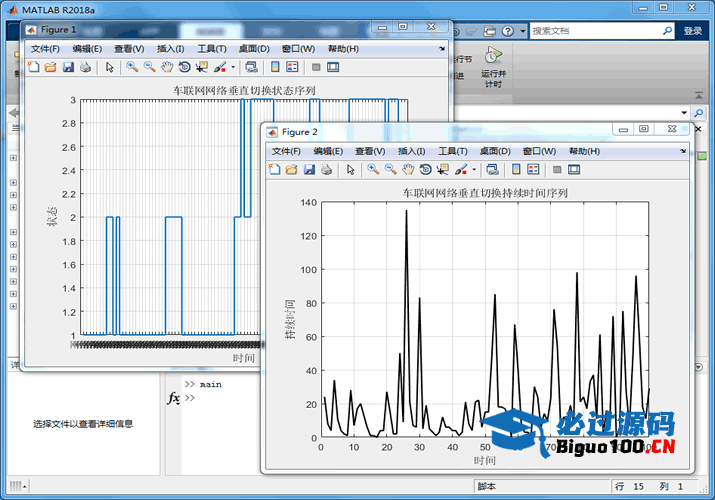Viewport: 715px width, 500px height.
Task: Open 窗口(W) menu in Figure 2
Action: point(540,151)
